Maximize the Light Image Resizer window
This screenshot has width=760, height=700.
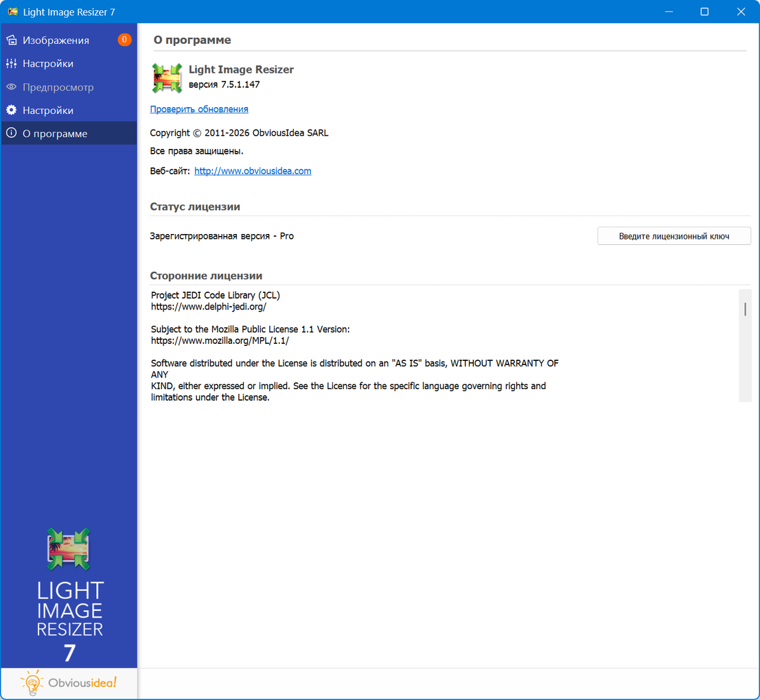pos(704,12)
